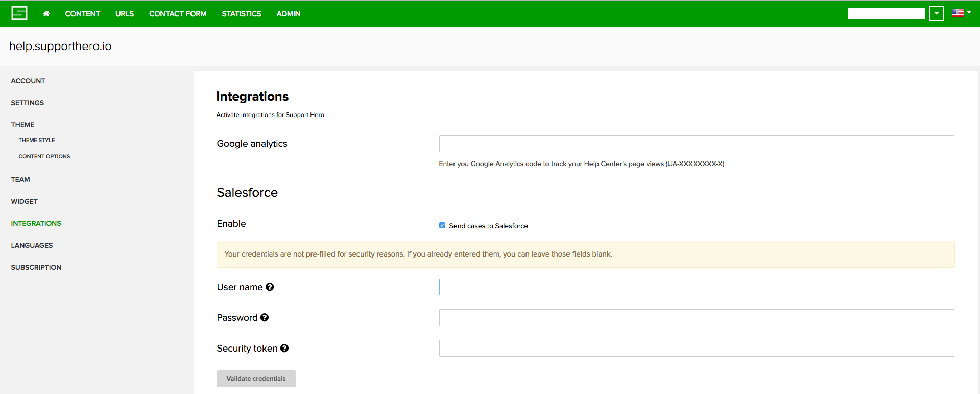This screenshot has height=394, width=980.
Task: Open the Subscription section
Action: (x=36, y=267)
